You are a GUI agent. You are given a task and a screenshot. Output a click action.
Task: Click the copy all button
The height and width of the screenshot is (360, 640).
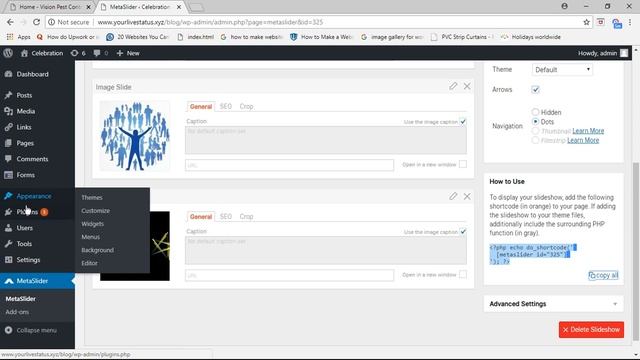click(603, 276)
